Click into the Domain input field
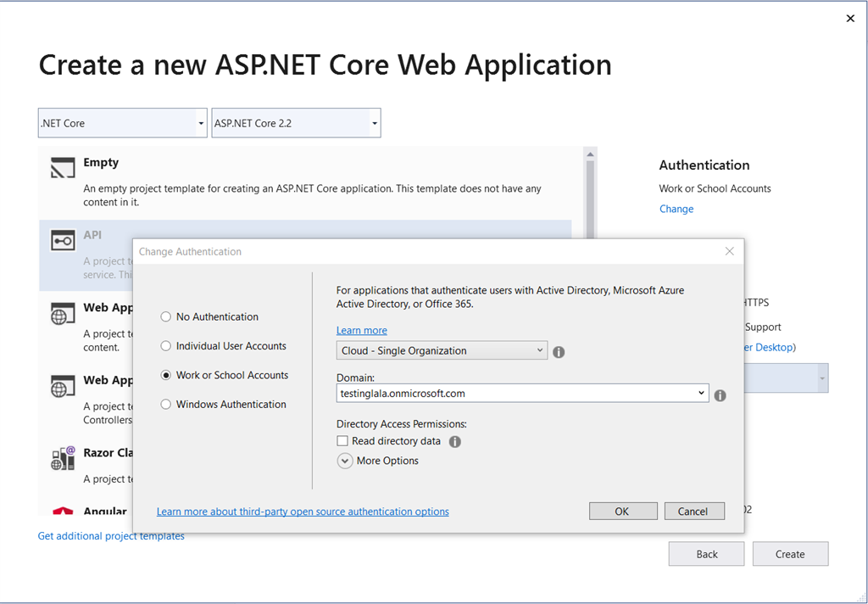Screen dimensions: 868x604 [x=522, y=394]
